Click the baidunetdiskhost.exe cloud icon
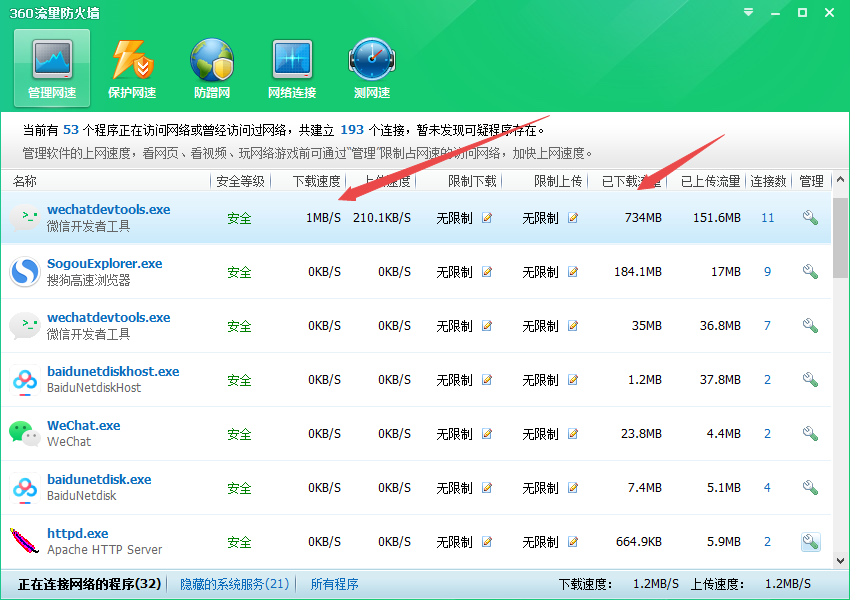 point(25,380)
